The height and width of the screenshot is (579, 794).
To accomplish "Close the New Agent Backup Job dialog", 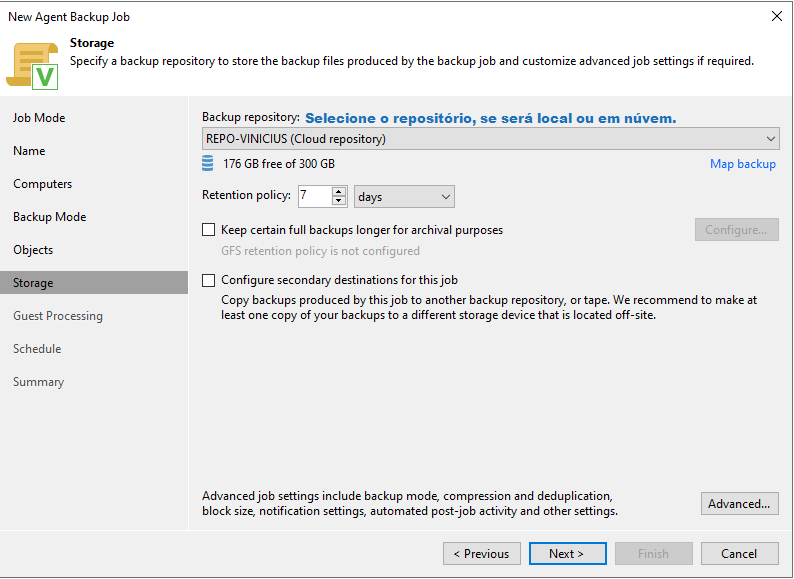I will [777, 16].
